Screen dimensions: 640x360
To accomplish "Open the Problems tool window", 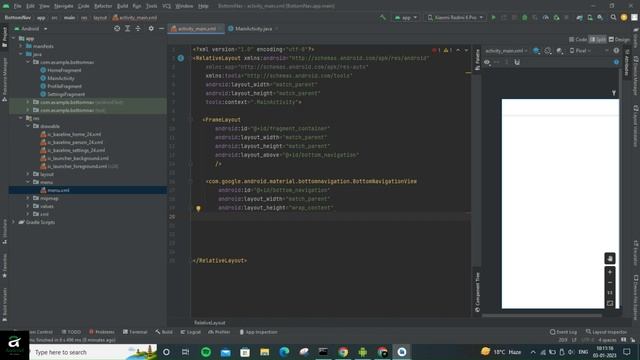I will pos(102,332).
